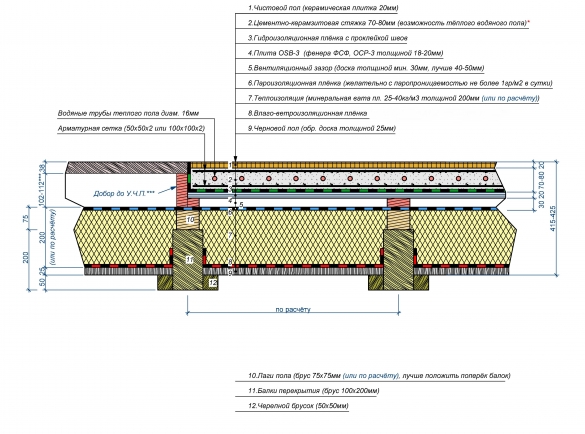The width and height of the screenshot is (585, 434).
Task: Click legend item 12 Черепной брусок
Action: 298,406
